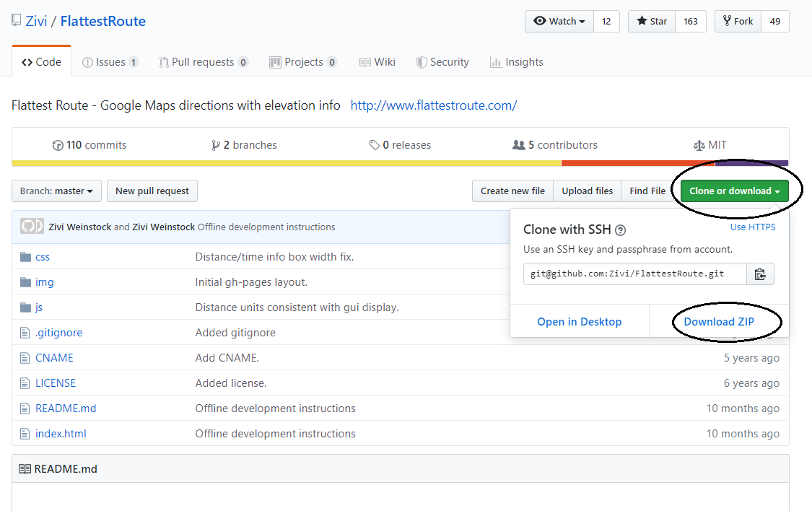Click the .gitignore file icon
The width and height of the screenshot is (812, 511).
(25, 333)
